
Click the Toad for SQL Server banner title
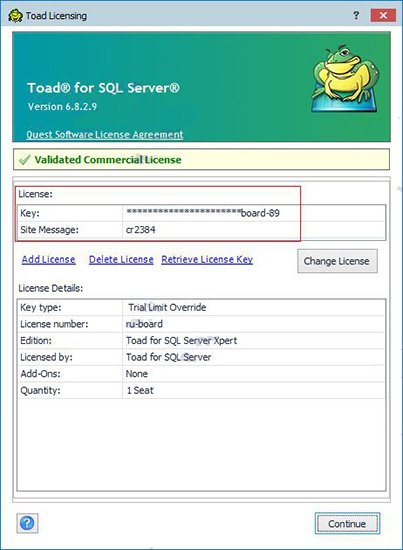103,88
